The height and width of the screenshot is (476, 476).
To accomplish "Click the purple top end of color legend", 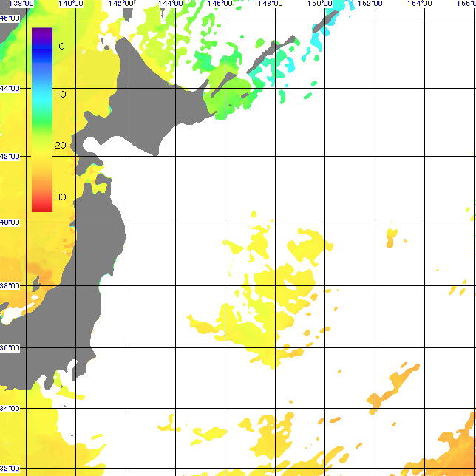I will click(x=42, y=33).
